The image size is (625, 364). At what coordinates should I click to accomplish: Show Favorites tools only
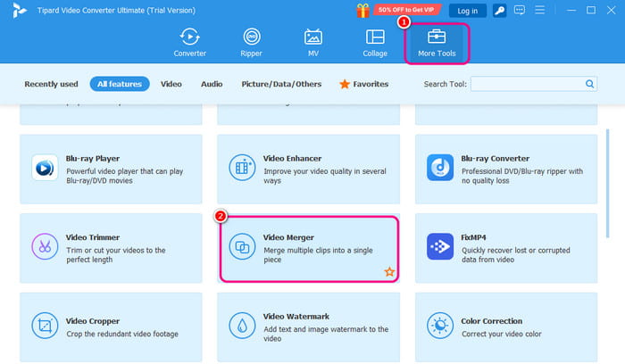pos(362,84)
